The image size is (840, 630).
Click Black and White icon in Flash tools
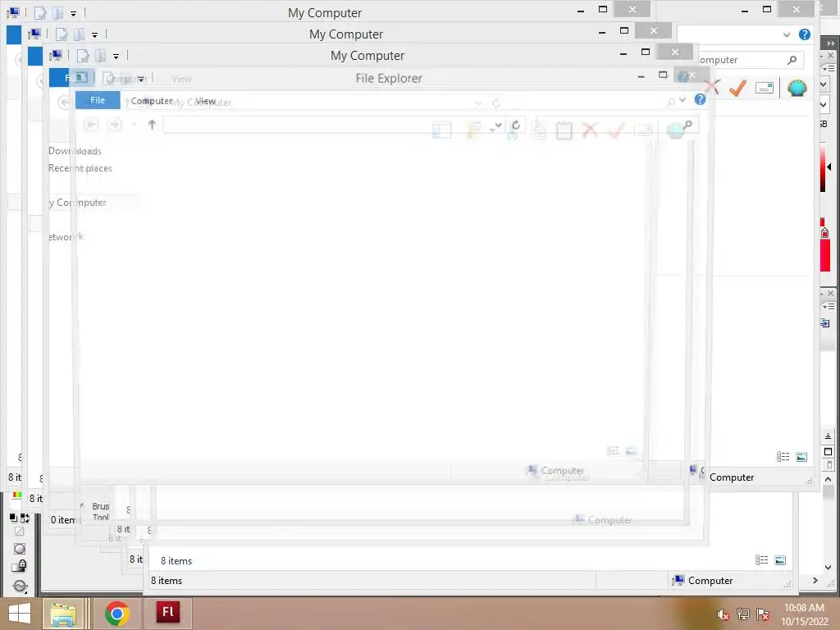13,518
